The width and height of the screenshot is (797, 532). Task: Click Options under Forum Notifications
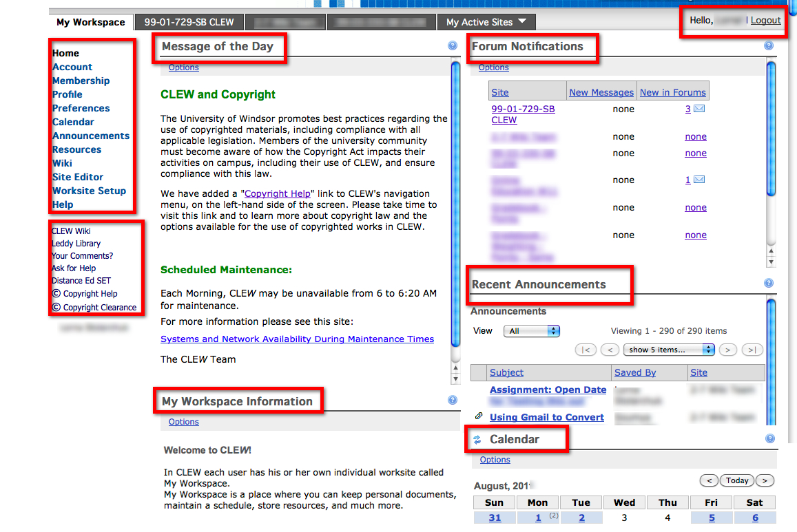click(x=493, y=67)
